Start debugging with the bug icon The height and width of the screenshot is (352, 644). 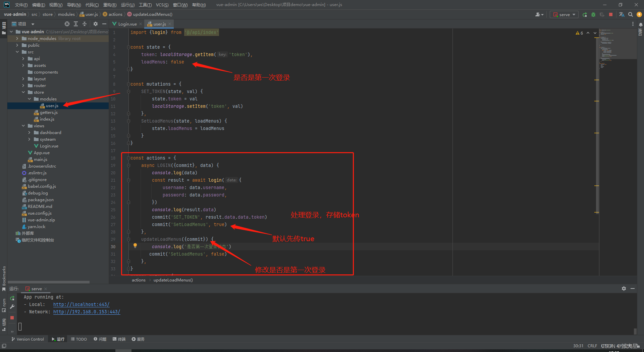point(593,14)
